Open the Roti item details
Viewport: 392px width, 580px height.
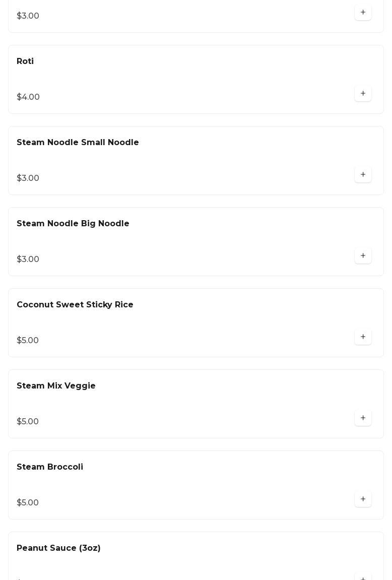[25, 61]
